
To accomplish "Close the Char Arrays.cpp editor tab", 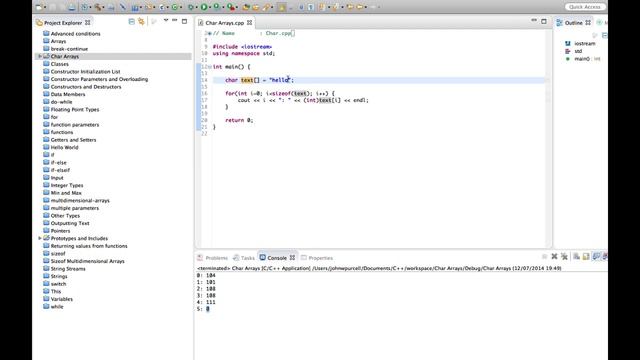I will 249,23.
